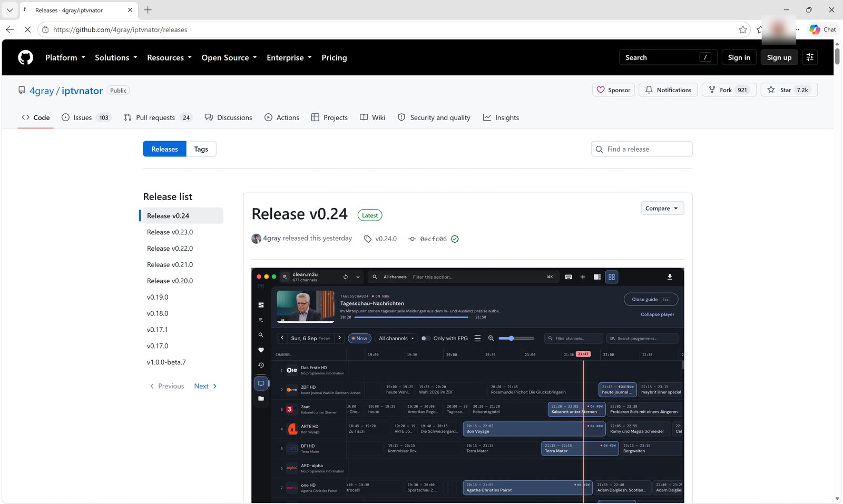Screen dimensions: 843x504
Task: Open the 4gray owner link
Action: tap(42, 91)
